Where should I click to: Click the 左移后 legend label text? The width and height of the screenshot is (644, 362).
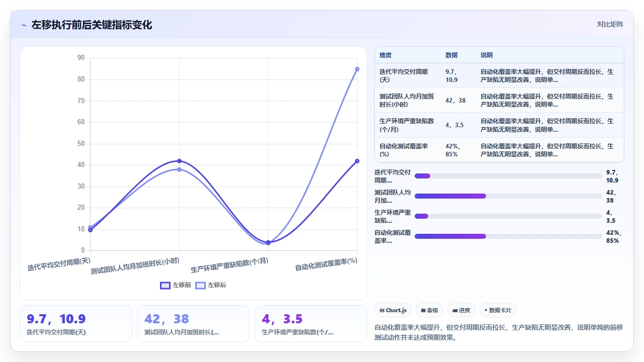(217, 285)
